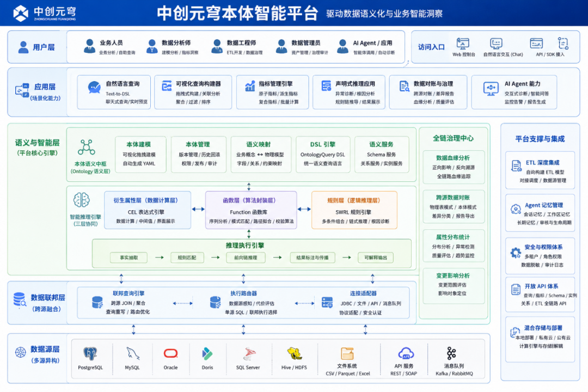This screenshot has height=392, width=588.
Task: Select the 语义服务 card
Action: [x=382, y=155]
